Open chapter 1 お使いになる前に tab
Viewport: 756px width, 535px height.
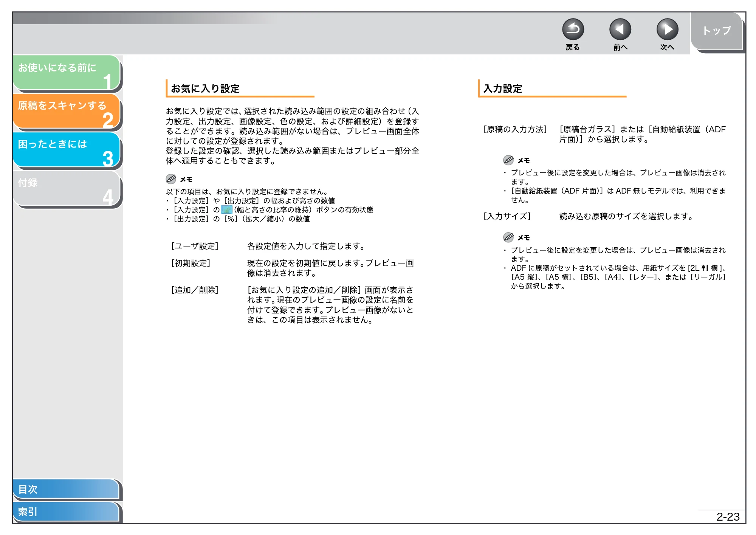(x=67, y=73)
